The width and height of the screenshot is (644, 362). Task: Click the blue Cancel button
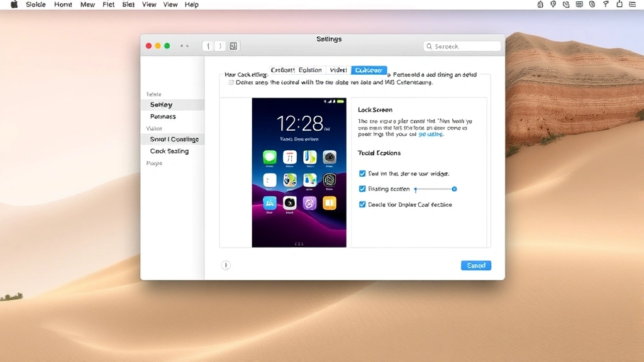coord(475,265)
